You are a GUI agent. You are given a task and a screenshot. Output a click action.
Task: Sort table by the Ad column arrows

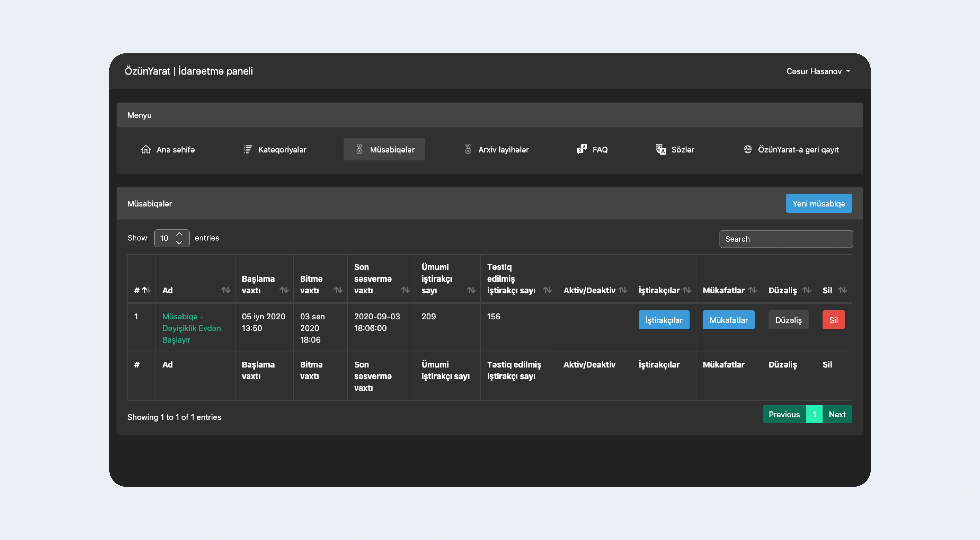pyautogui.click(x=226, y=290)
